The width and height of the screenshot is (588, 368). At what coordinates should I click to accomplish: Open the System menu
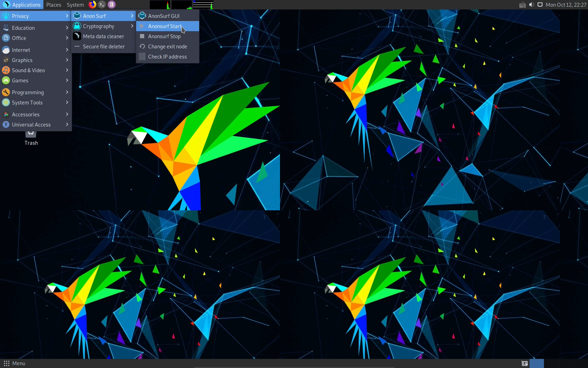pyautogui.click(x=75, y=5)
